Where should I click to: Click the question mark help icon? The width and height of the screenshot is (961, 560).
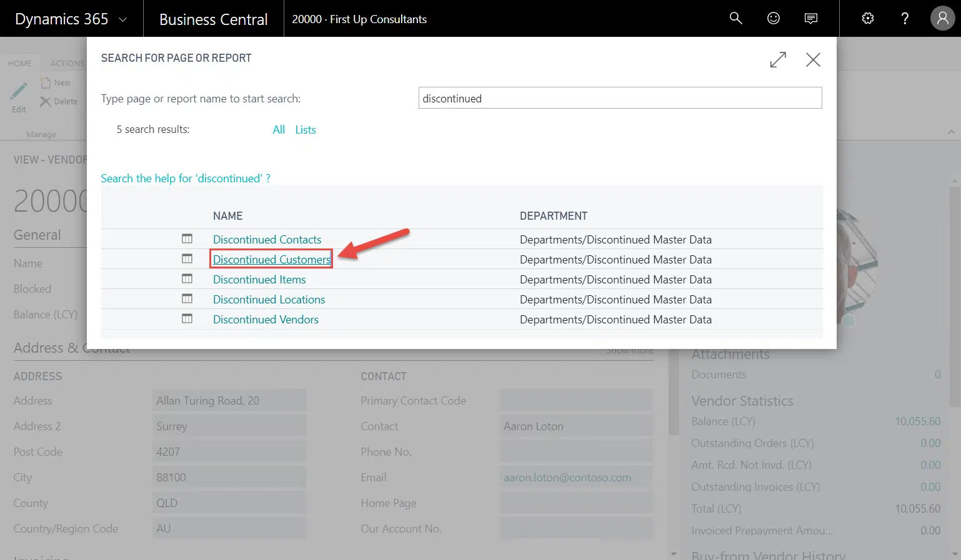click(904, 19)
